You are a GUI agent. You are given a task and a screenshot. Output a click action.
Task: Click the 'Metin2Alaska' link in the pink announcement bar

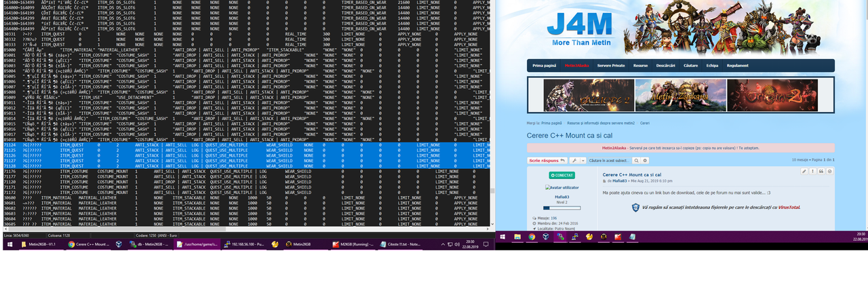coord(616,148)
